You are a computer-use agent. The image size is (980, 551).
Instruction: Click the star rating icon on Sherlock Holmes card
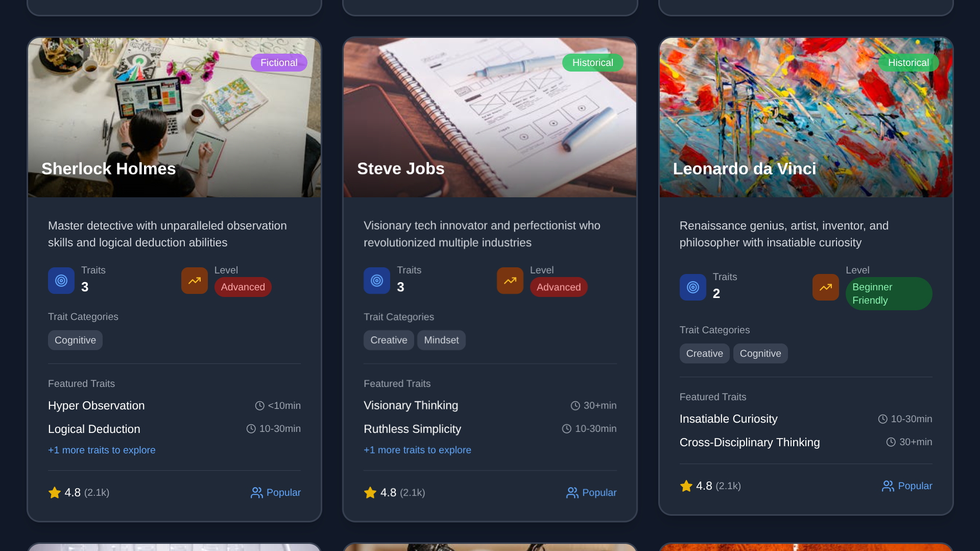click(55, 493)
